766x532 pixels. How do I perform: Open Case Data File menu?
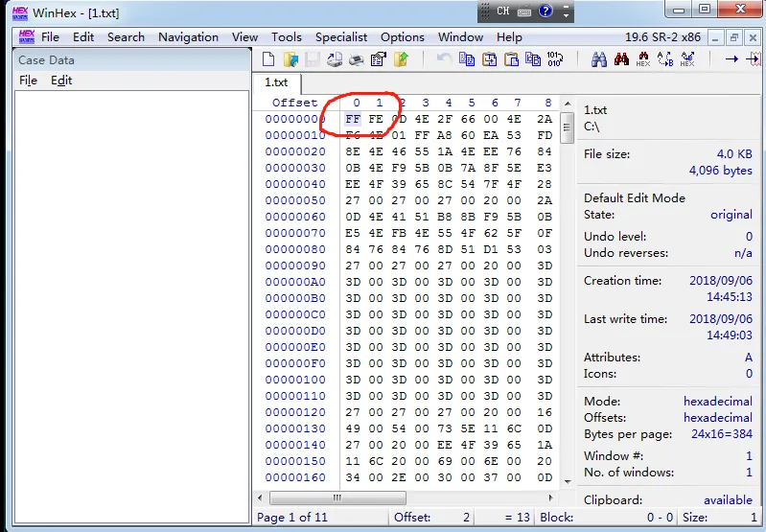click(x=29, y=81)
